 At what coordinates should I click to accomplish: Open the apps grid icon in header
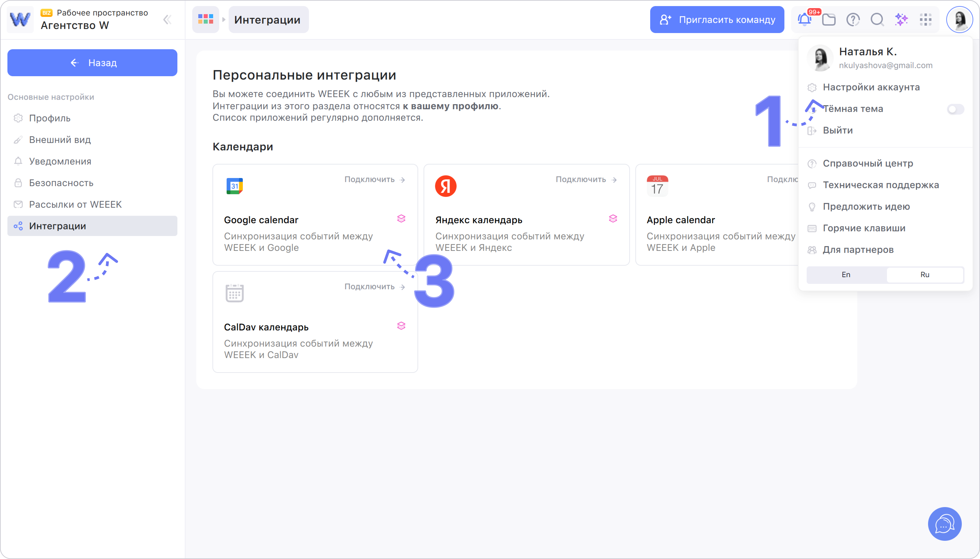[x=925, y=20]
